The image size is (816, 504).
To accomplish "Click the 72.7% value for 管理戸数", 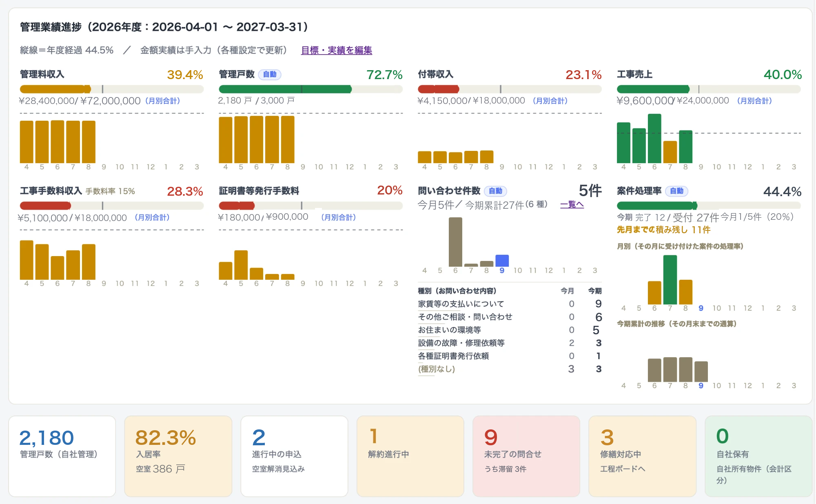I will click(x=384, y=75).
